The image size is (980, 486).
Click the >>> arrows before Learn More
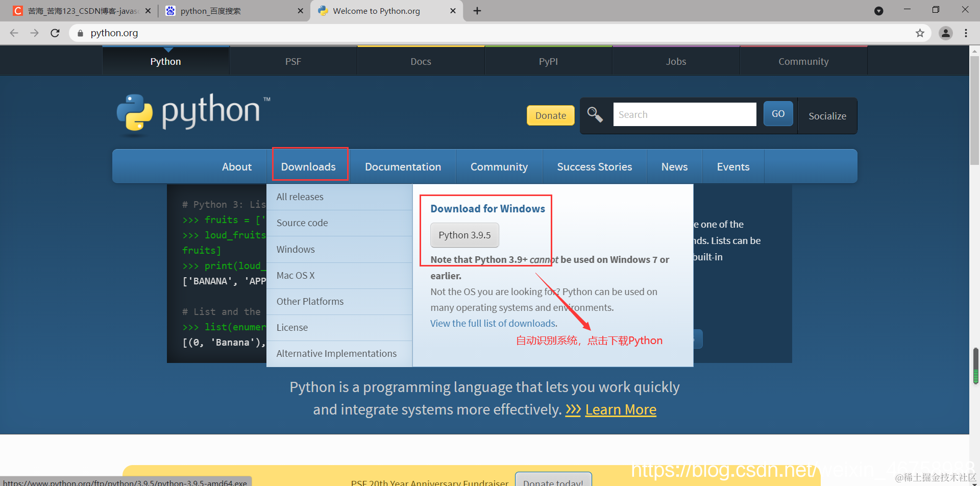tap(573, 409)
